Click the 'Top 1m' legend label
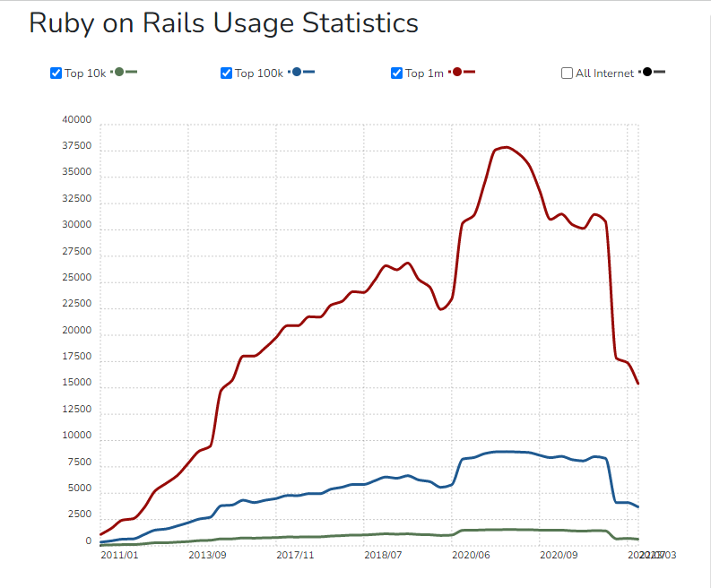Viewport: 711px width, 588px height. click(424, 73)
